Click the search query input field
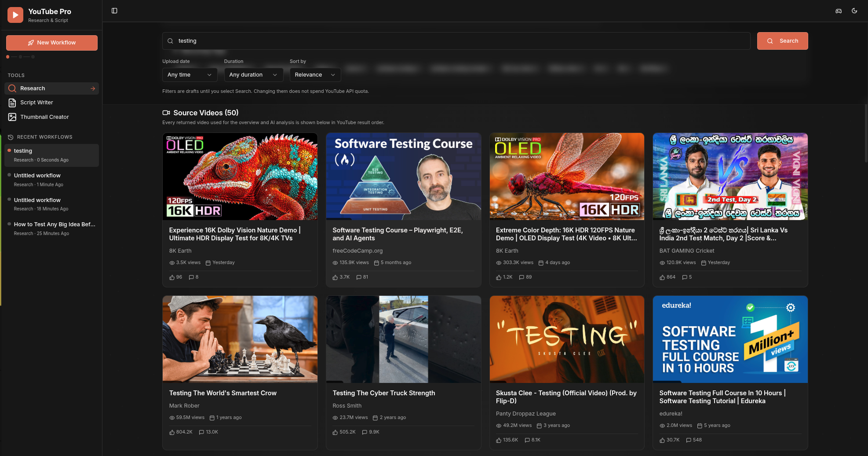The height and width of the screenshot is (456, 868). coord(456,41)
